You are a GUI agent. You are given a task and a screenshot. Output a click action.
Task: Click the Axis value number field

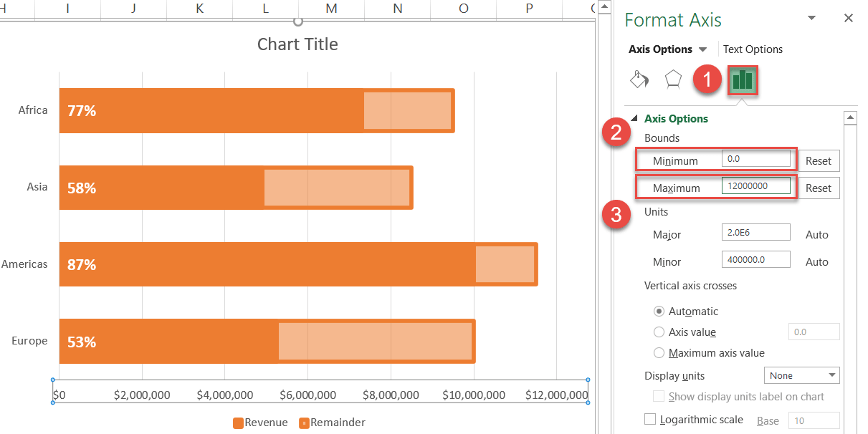tap(814, 332)
